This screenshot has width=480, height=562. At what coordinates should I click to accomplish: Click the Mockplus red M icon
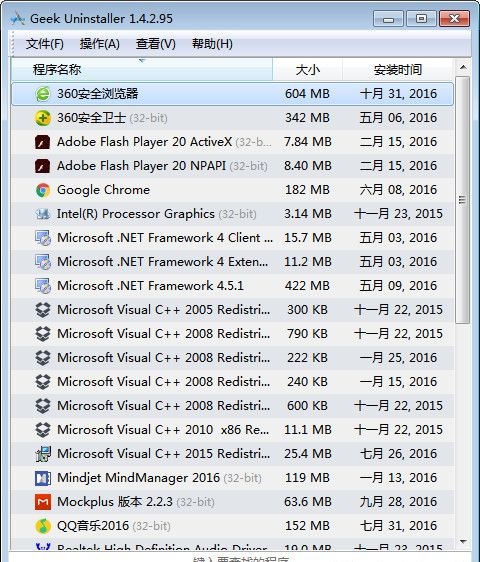[43, 502]
